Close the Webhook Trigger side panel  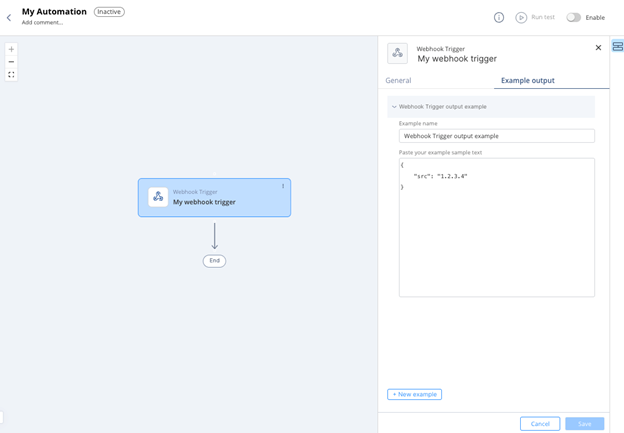coord(598,48)
